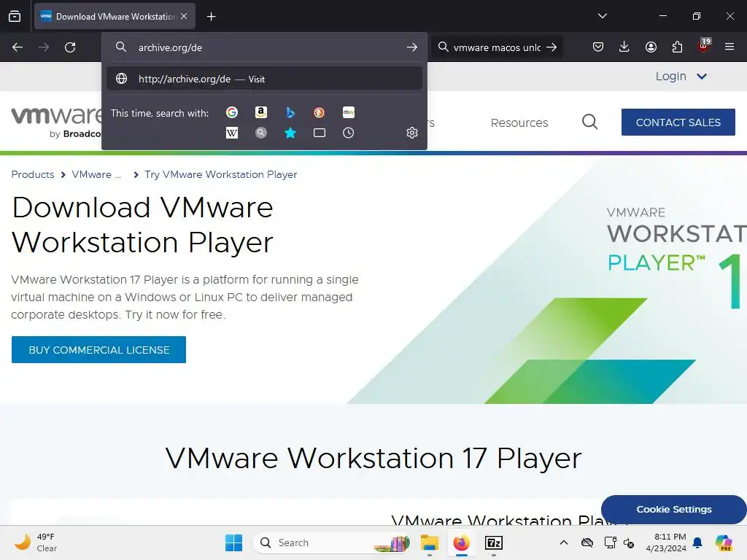The image size is (747, 560).
Task: Open uBlock Origin extension icon
Action: (x=703, y=46)
